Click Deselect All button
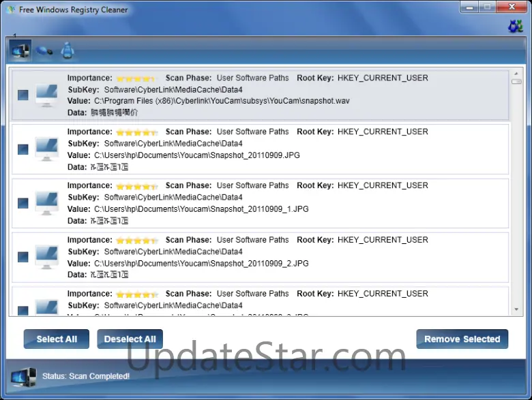 [x=130, y=339]
